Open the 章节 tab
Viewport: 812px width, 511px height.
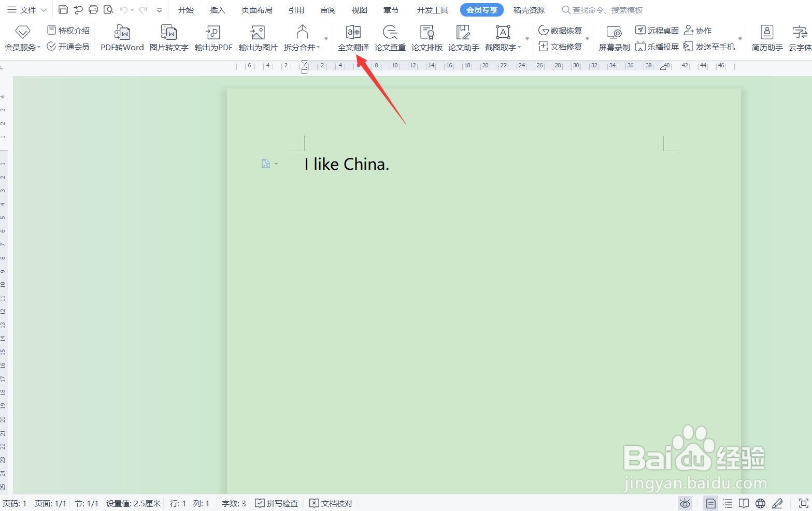point(391,10)
